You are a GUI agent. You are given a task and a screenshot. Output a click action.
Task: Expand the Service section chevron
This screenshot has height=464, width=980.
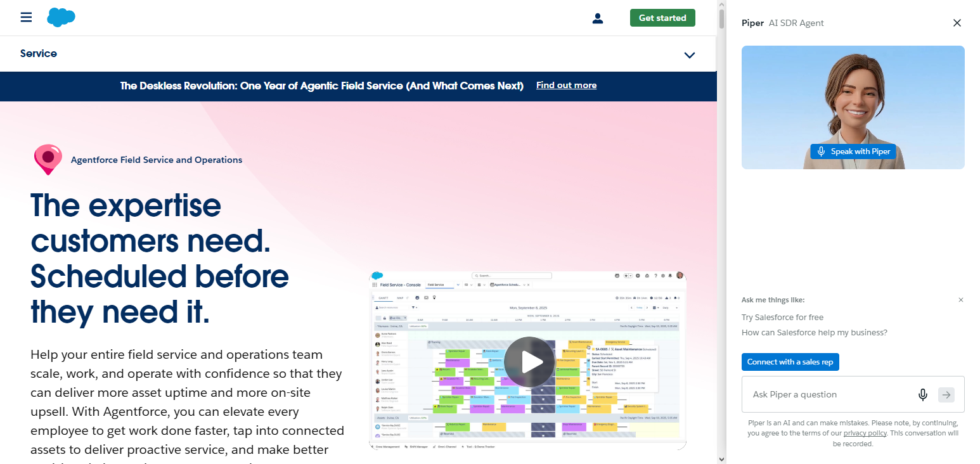pyautogui.click(x=690, y=55)
